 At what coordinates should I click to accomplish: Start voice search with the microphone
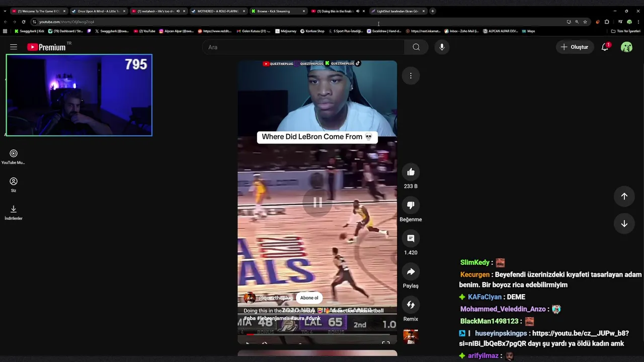tap(442, 47)
